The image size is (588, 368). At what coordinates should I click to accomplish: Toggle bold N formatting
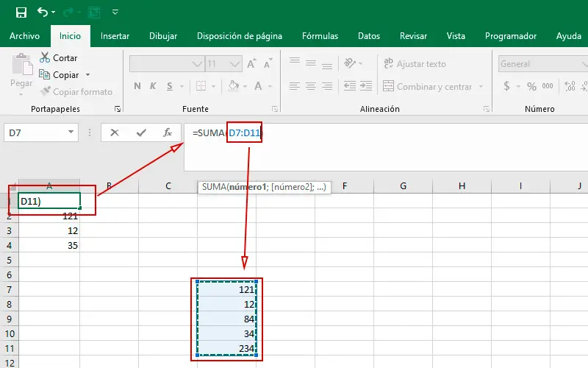137,86
